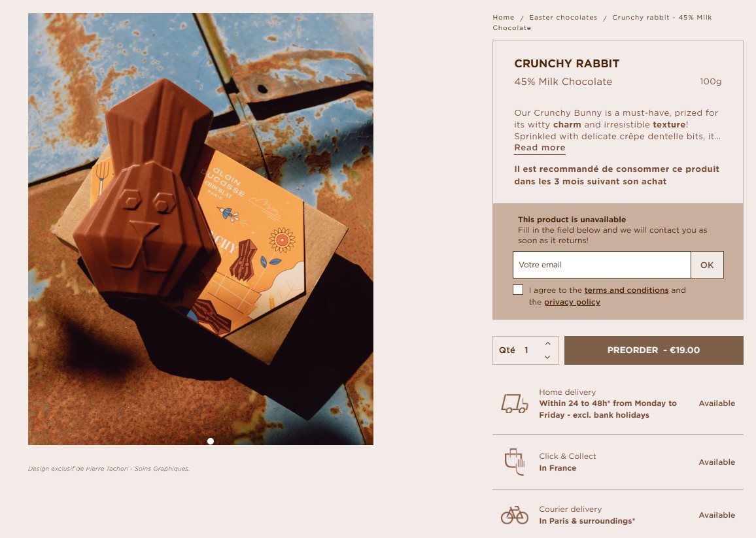756x538 pixels.
Task: Click Available status for Courier delivery
Action: (717, 515)
